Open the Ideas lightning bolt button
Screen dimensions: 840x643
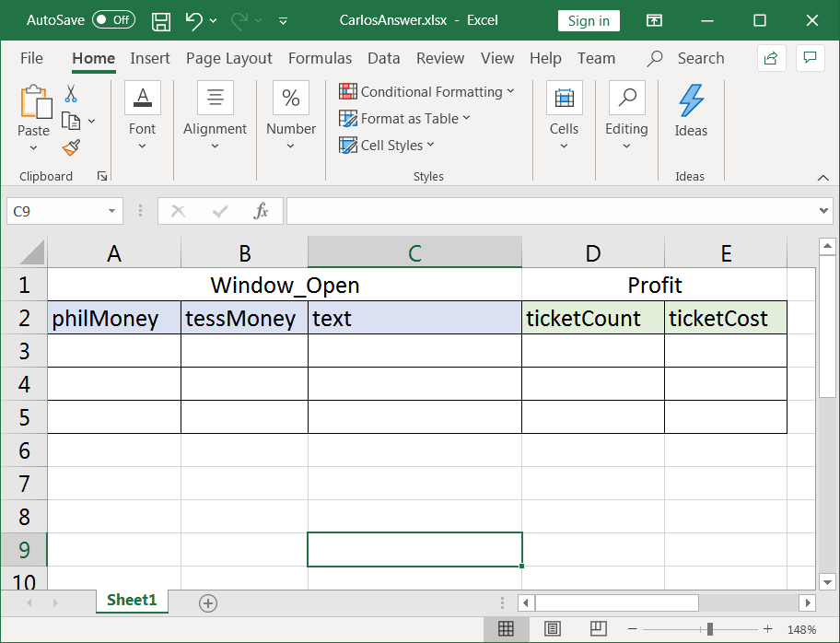691,111
